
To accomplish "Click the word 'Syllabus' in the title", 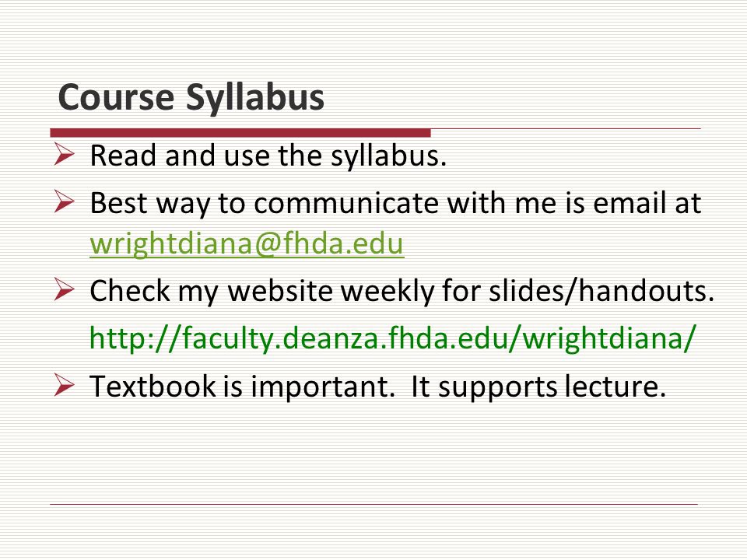I will (255, 98).
